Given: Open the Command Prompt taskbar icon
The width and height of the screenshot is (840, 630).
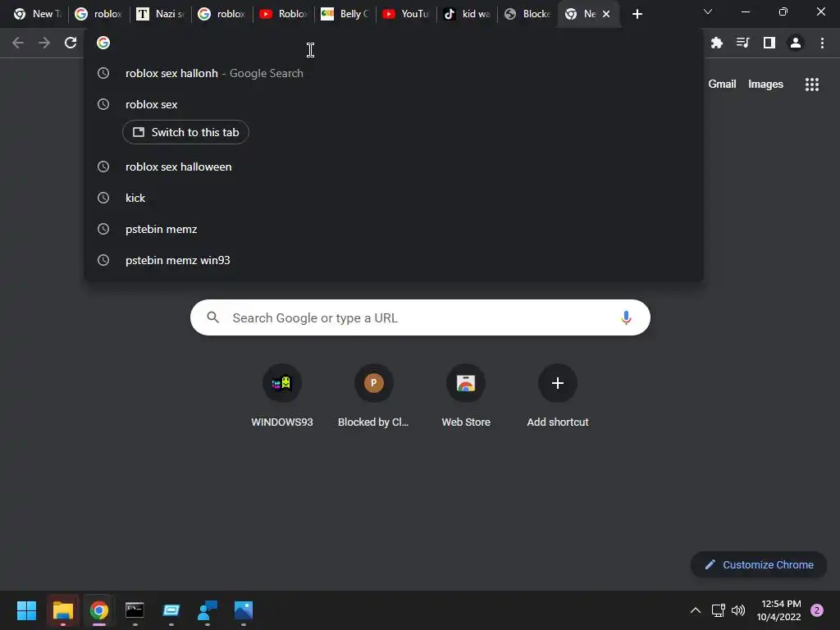Looking at the screenshot, I should pos(135,610).
